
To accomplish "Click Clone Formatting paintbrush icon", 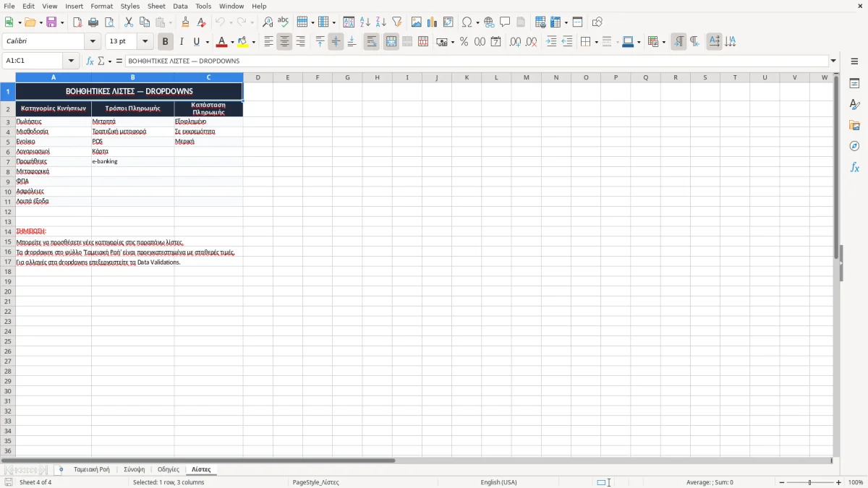I will click(186, 22).
